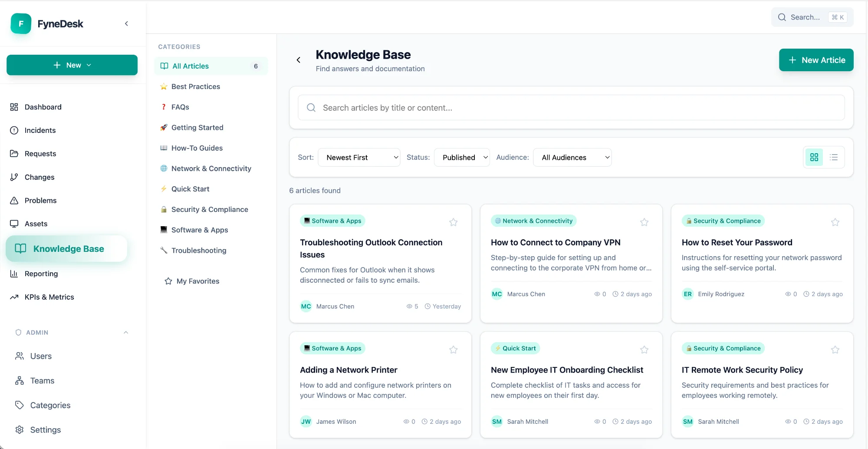Open the Troubleshooting category
Image resolution: width=868 pixels, height=449 pixels.
pyautogui.click(x=199, y=250)
